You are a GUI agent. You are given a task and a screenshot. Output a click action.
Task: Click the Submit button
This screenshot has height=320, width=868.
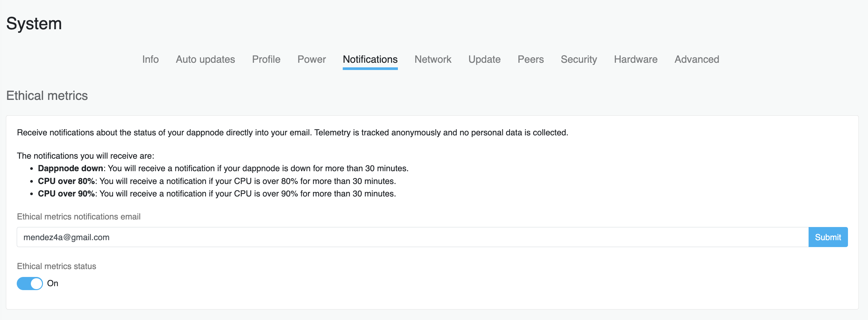[828, 237]
